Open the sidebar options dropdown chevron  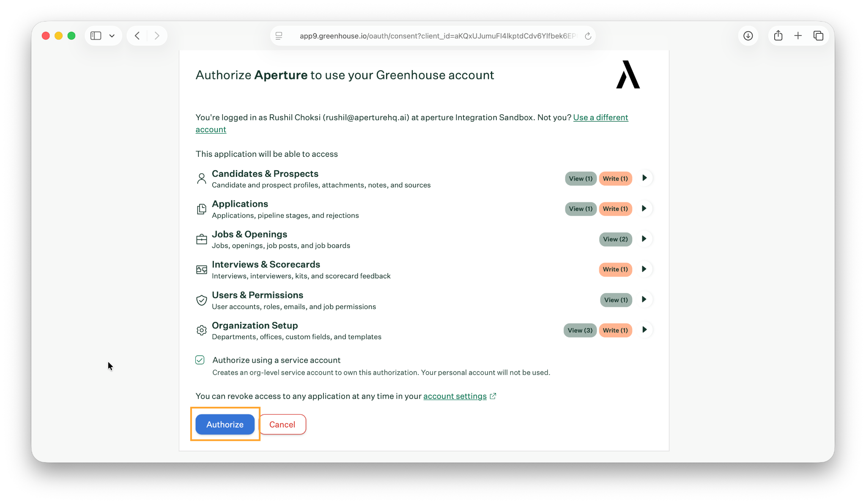coord(112,36)
